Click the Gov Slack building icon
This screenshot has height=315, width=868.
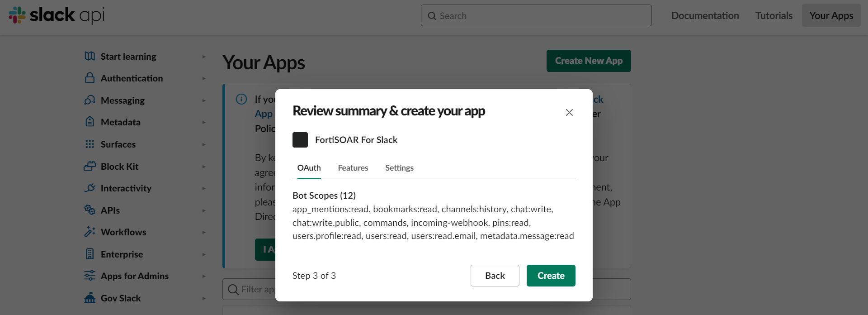90,298
